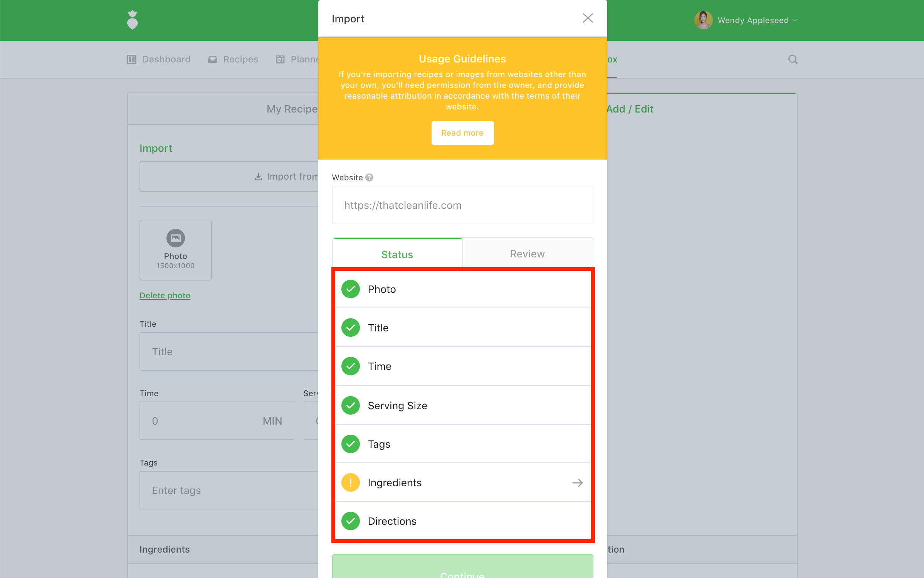The width and height of the screenshot is (924, 578).
Task: Click the Read more button
Action: click(462, 133)
